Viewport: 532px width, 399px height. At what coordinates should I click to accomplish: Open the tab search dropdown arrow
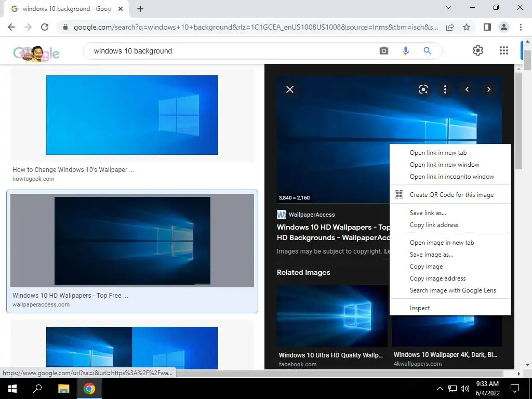(448, 7)
